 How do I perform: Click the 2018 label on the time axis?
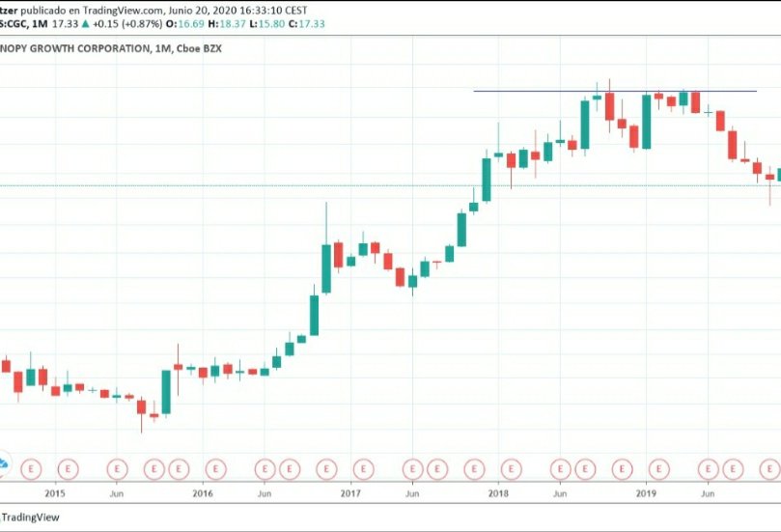[498, 493]
